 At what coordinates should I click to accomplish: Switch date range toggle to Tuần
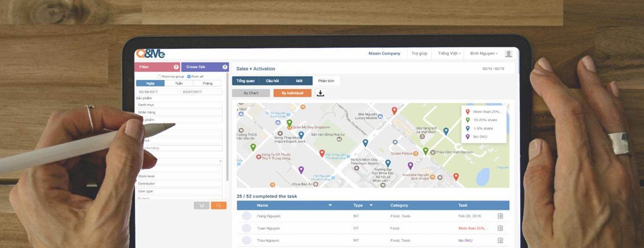pyautogui.click(x=179, y=83)
